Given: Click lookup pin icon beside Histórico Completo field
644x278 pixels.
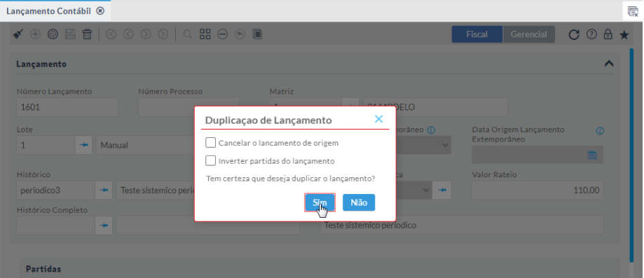Looking at the screenshot, I should click(x=104, y=225).
